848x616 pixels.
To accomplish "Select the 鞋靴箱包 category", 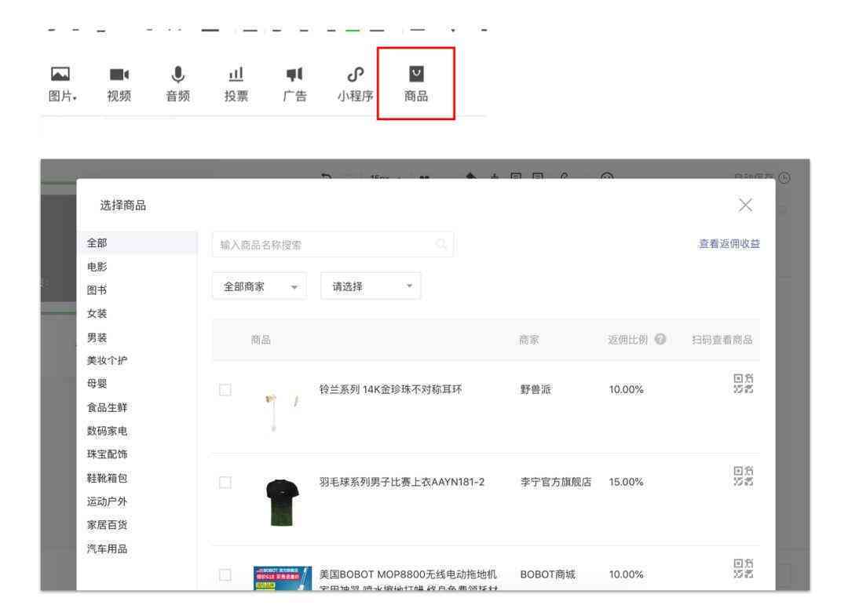I will [107, 478].
